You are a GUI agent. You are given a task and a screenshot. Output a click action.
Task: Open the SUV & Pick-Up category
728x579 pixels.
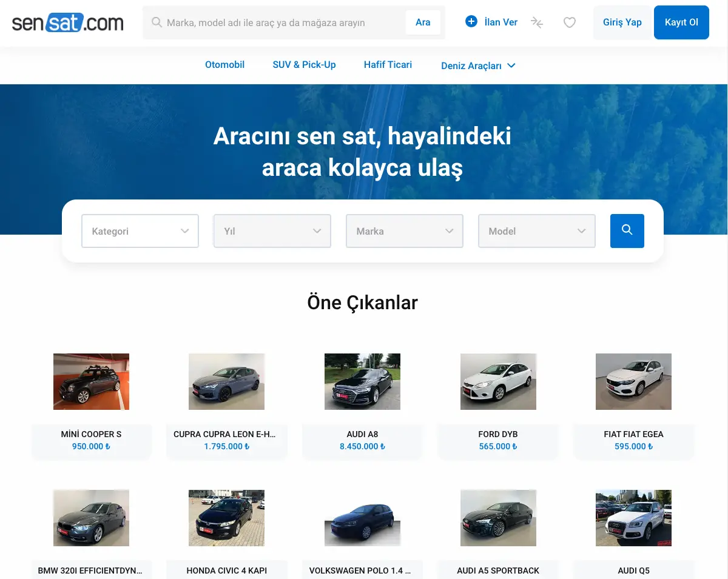[304, 65]
